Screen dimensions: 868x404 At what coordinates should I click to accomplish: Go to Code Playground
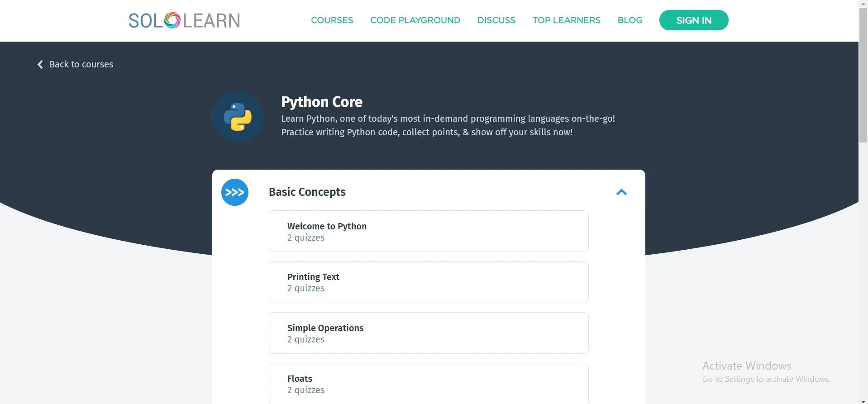coord(415,20)
